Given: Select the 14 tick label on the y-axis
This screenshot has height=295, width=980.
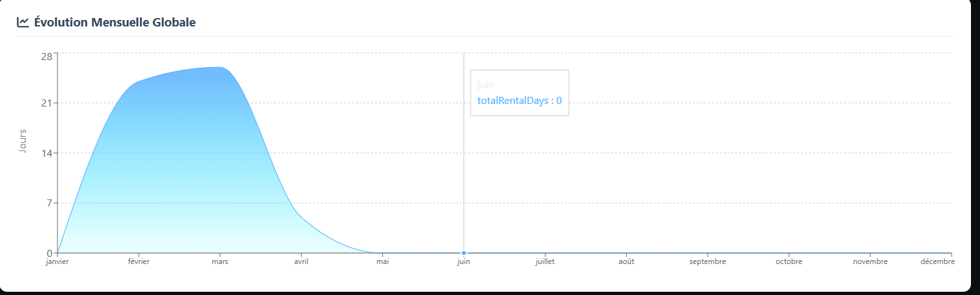Looking at the screenshot, I should (x=46, y=153).
